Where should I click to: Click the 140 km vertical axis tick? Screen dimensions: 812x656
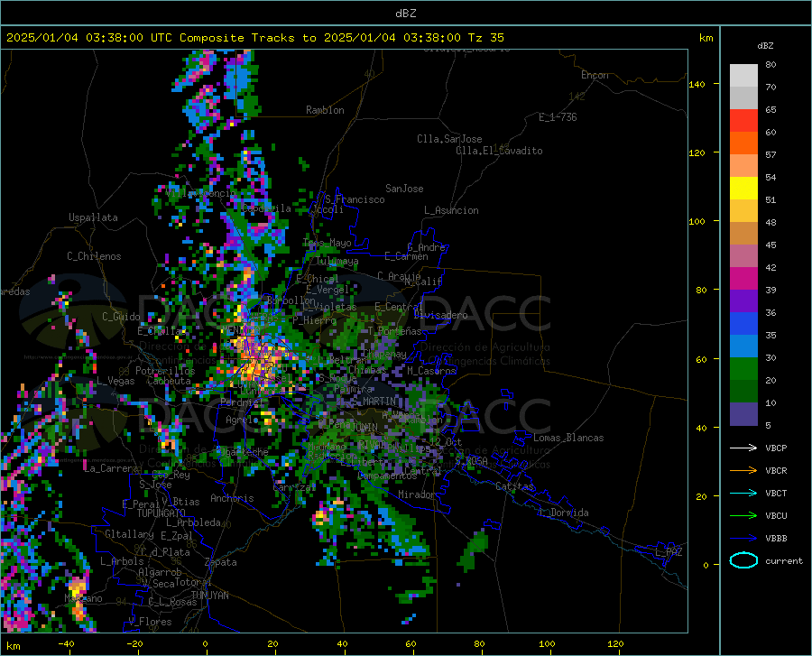click(697, 85)
